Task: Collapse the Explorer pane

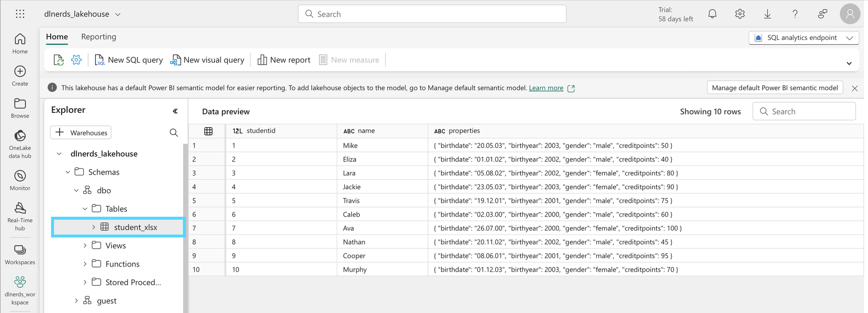Action: click(175, 111)
